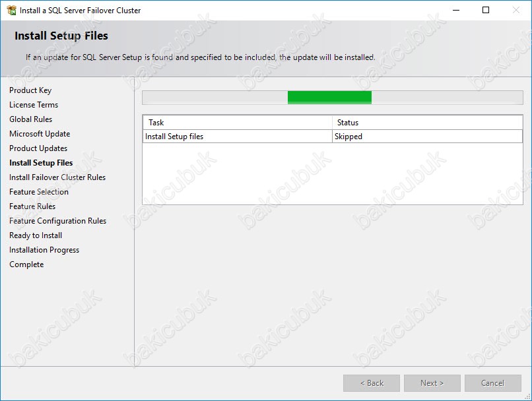Screen dimensions: 532x401
Task: Select the Ready to Install step
Action: click(36, 235)
